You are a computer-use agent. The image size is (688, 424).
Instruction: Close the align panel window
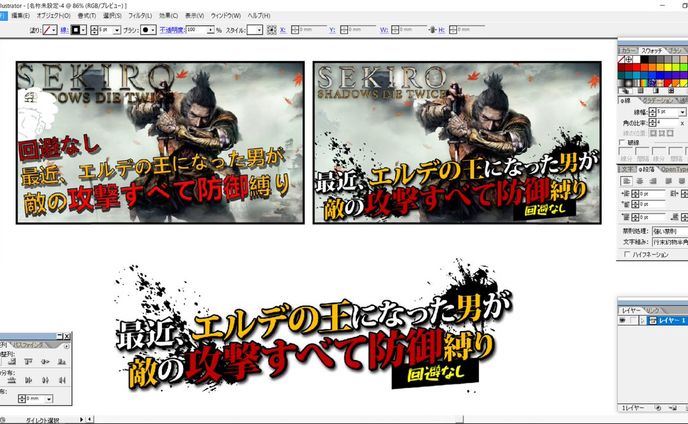coord(67,337)
